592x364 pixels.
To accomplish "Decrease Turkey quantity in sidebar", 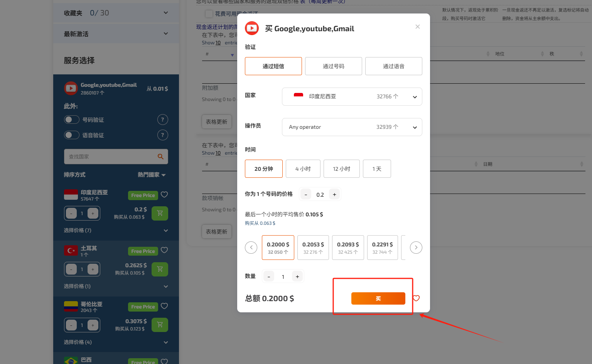I will 71,269.
